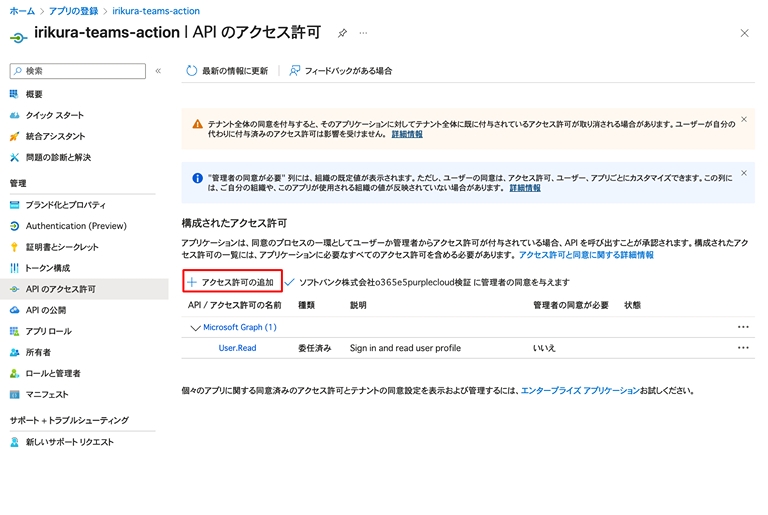Open エンタープライズ アプリケーション link
The height and width of the screenshot is (515, 768).
(580, 391)
